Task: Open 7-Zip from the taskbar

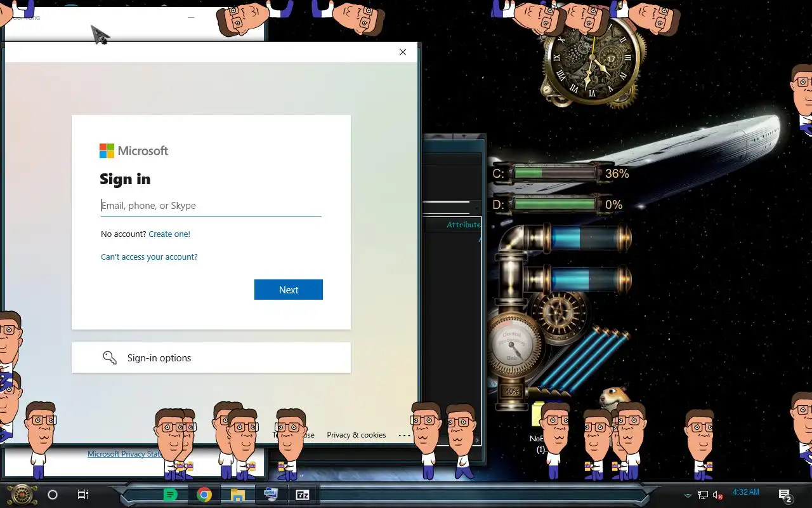Action: coord(303,495)
